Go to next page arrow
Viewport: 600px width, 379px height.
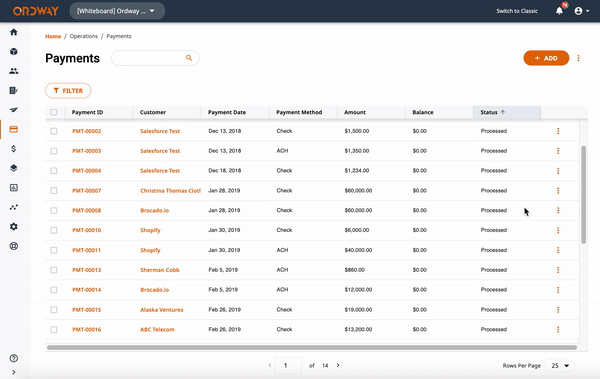[338, 365]
